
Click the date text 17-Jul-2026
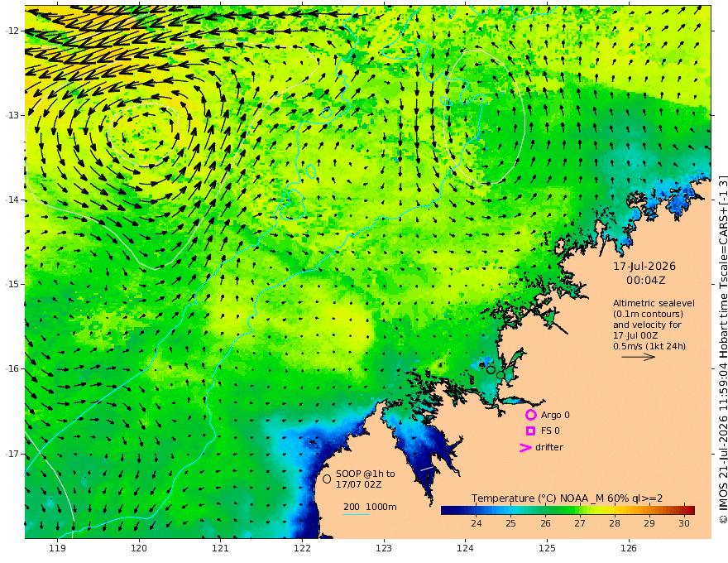click(x=644, y=267)
